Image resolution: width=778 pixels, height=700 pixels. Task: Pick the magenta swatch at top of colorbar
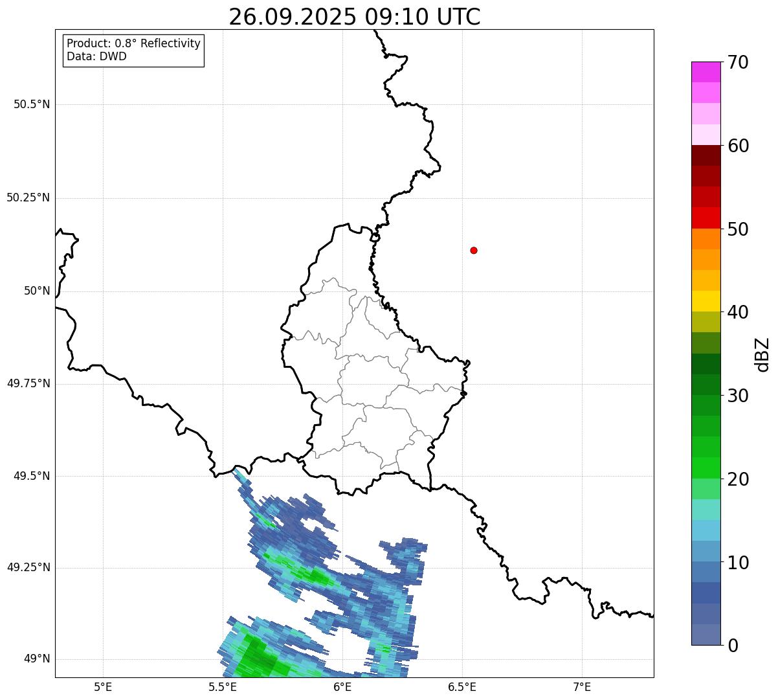pyautogui.click(x=706, y=72)
